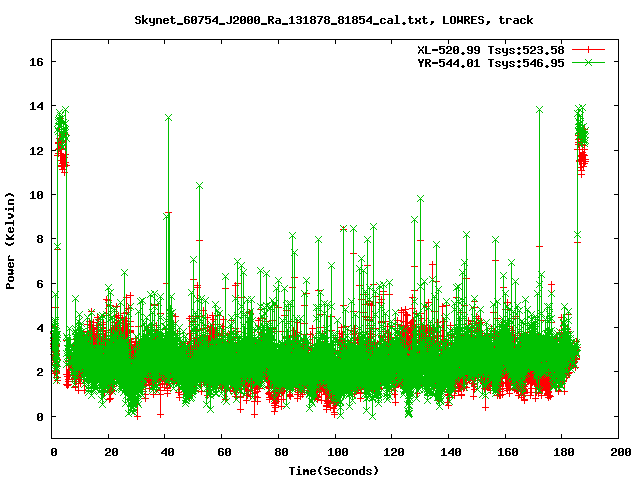Click the y-axis tick label 16

[36, 62]
